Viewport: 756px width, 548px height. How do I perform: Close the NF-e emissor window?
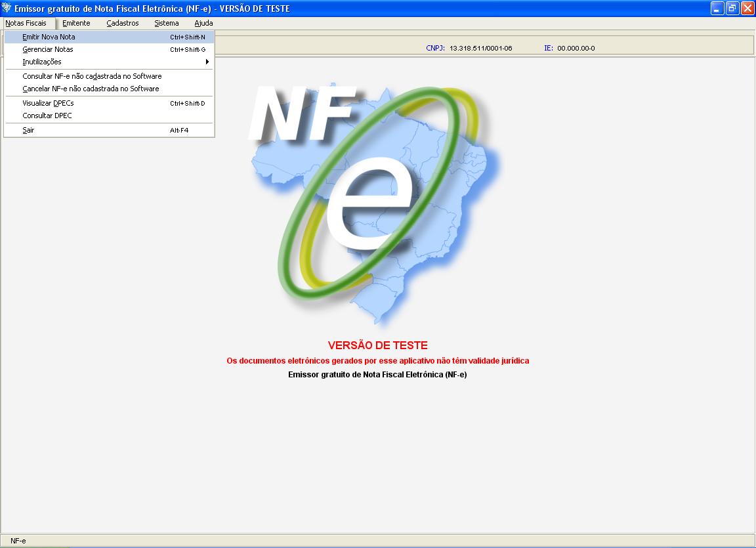click(x=747, y=8)
